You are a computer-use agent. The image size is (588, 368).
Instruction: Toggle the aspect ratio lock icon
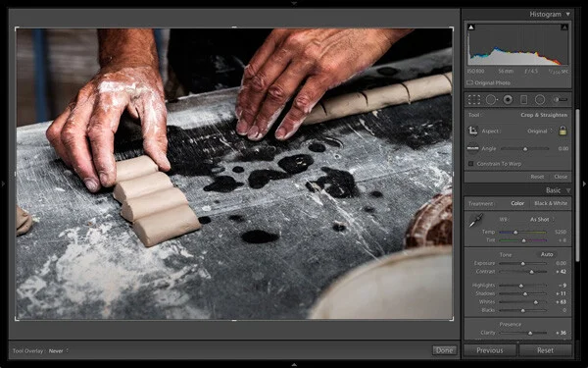point(563,131)
